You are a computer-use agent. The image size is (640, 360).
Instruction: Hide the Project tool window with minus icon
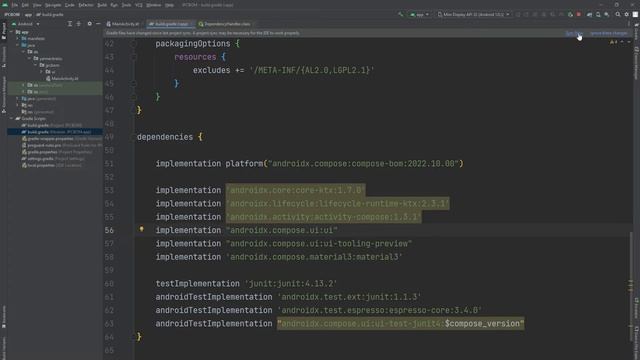tap(98, 24)
